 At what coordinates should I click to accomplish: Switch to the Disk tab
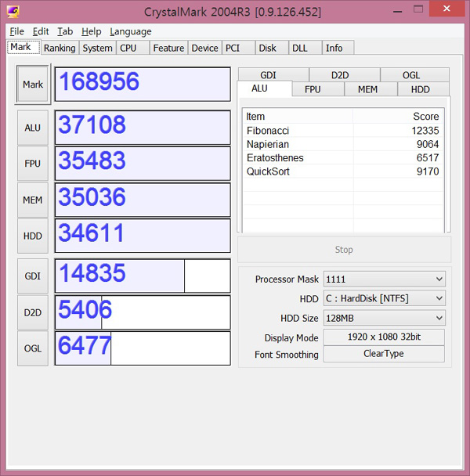coord(272,48)
